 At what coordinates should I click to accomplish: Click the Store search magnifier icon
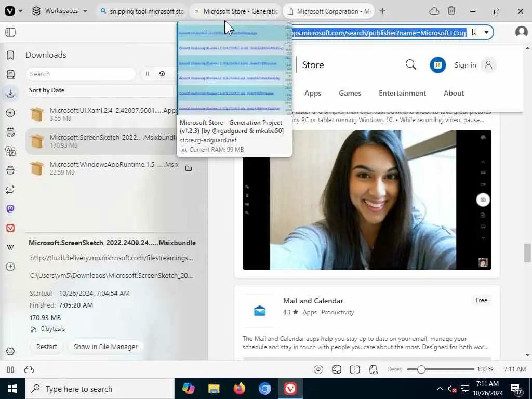pos(411,64)
